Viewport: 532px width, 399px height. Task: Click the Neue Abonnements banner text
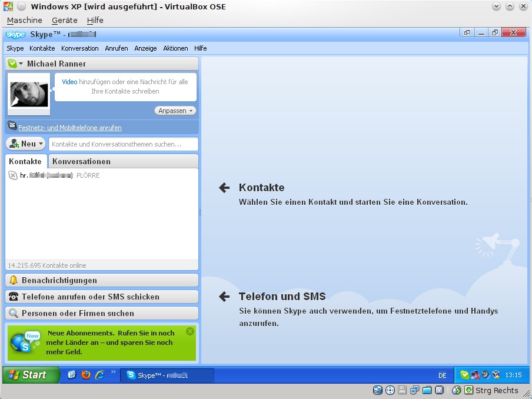click(x=111, y=343)
